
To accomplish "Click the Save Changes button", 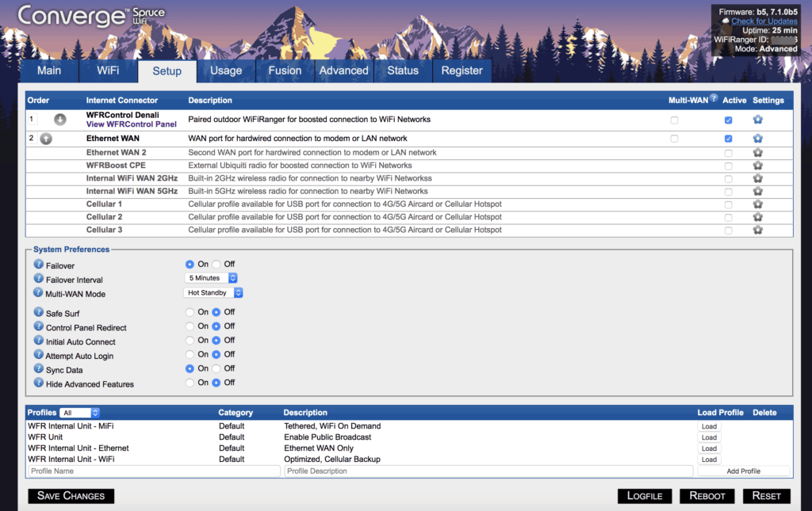I will click(71, 496).
